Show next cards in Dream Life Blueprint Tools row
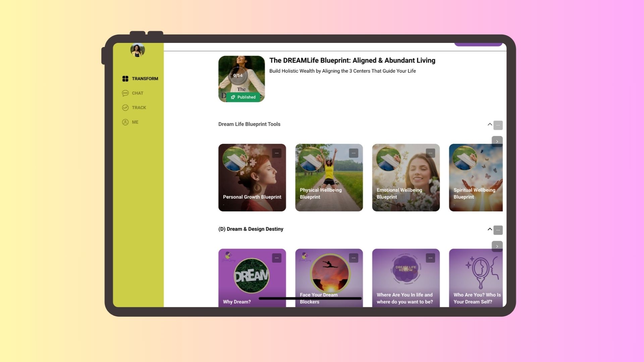 point(497,141)
